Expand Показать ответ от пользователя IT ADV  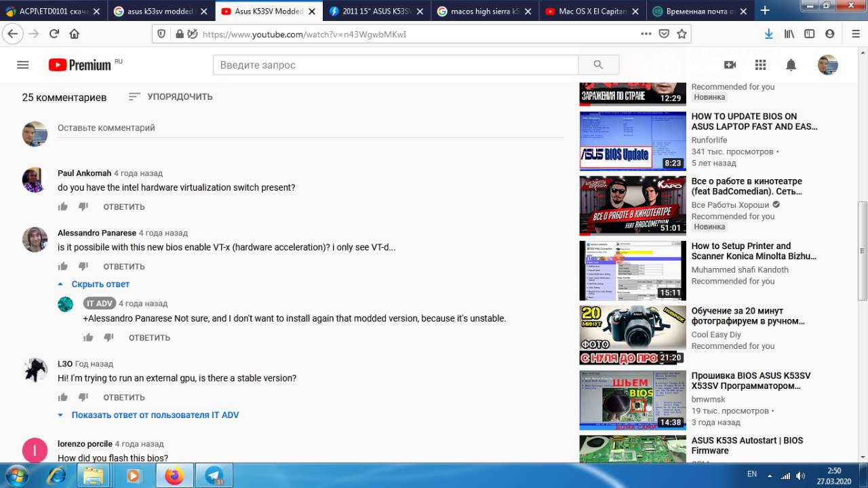click(149, 415)
